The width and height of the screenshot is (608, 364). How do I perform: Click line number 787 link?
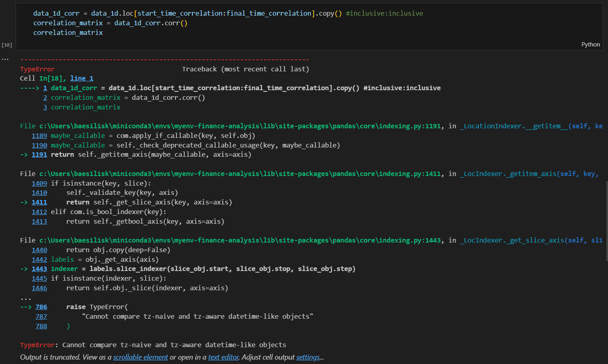click(x=41, y=317)
